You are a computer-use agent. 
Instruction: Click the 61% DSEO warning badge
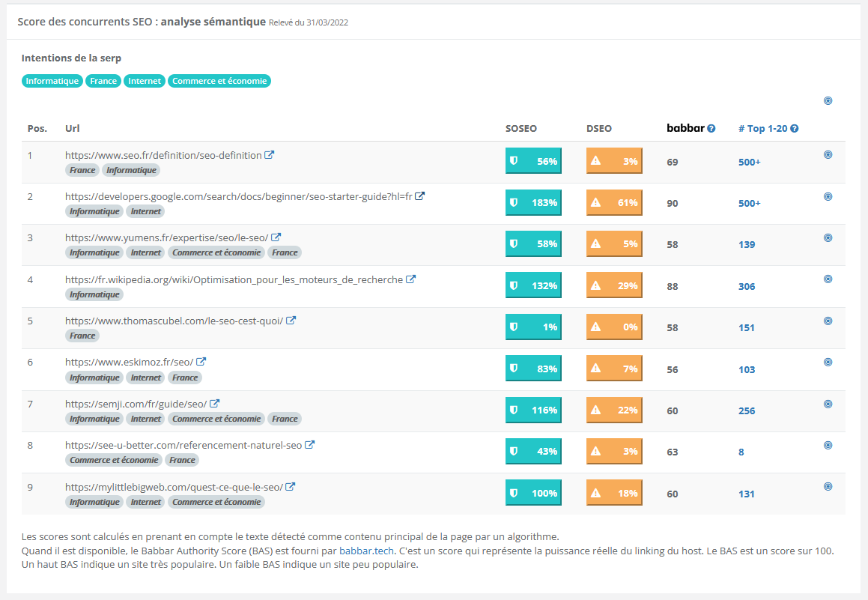pyautogui.click(x=614, y=203)
